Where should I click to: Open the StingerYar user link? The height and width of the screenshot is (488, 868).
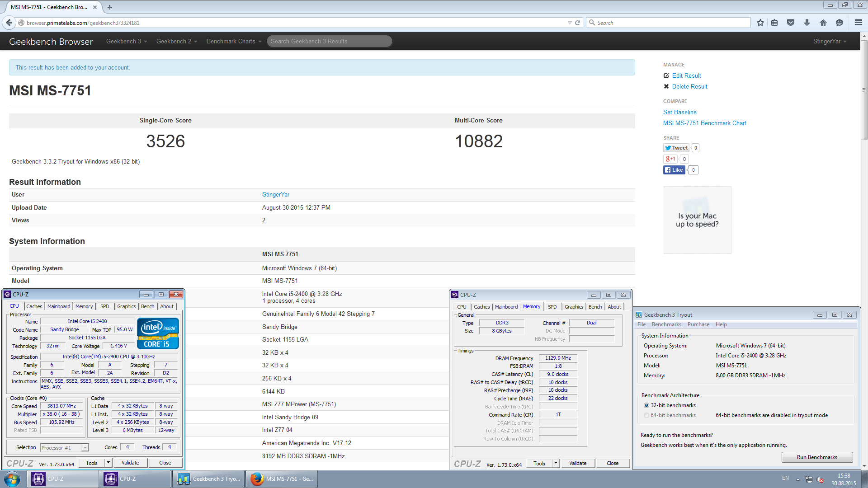[x=276, y=195]
